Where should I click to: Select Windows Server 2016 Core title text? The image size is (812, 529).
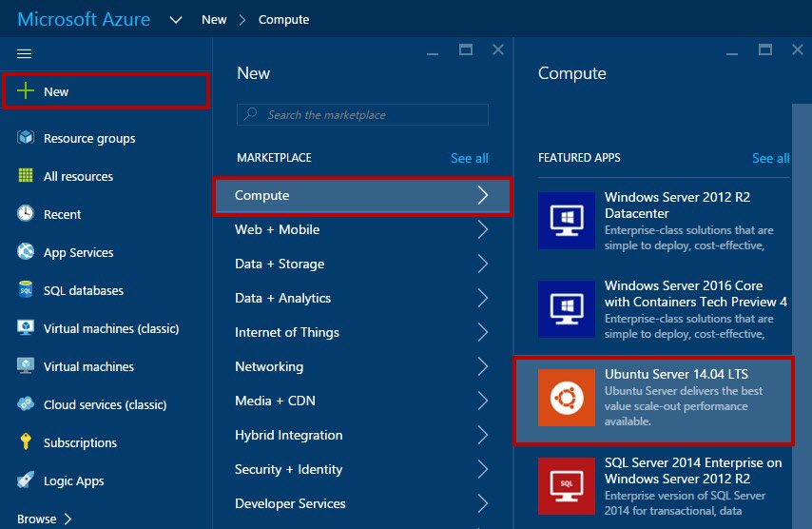(x=695, y=293)
